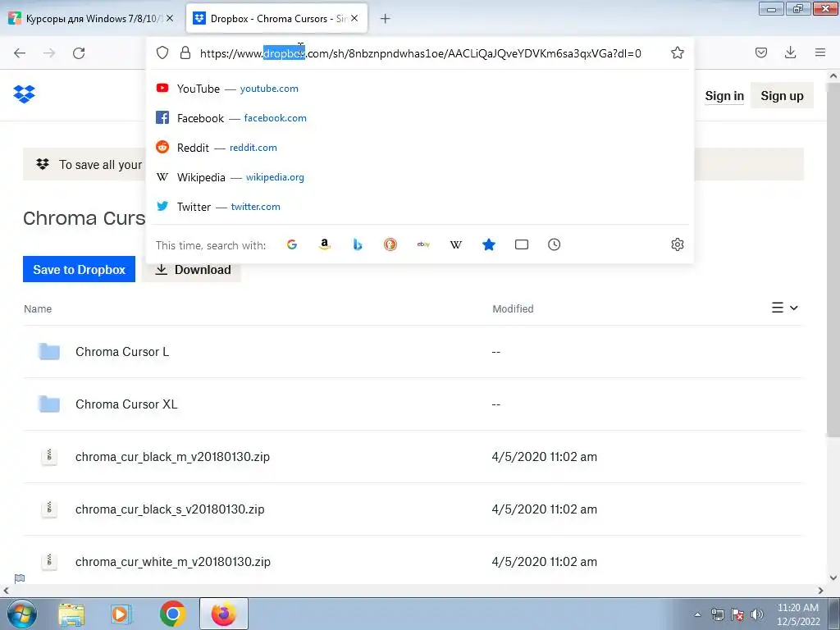
Task: Open chroma_cur_black_s_v20180130.zip
Action: [x=170, y=509]
